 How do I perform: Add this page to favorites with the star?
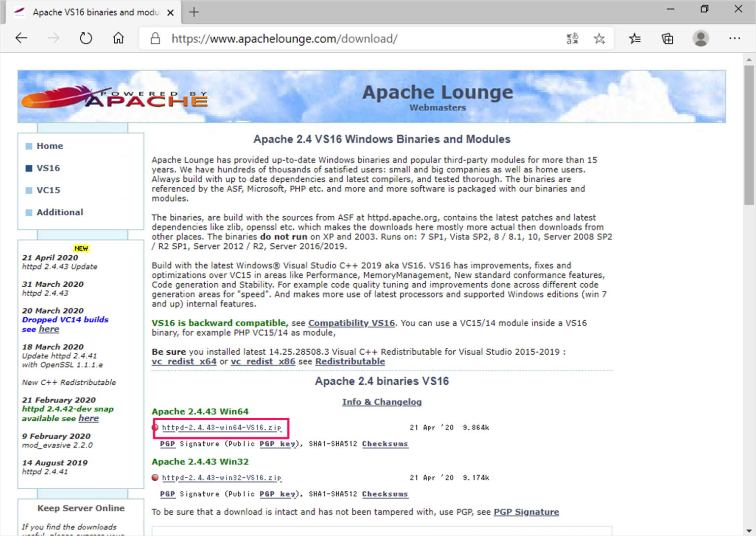pos(599,38)
